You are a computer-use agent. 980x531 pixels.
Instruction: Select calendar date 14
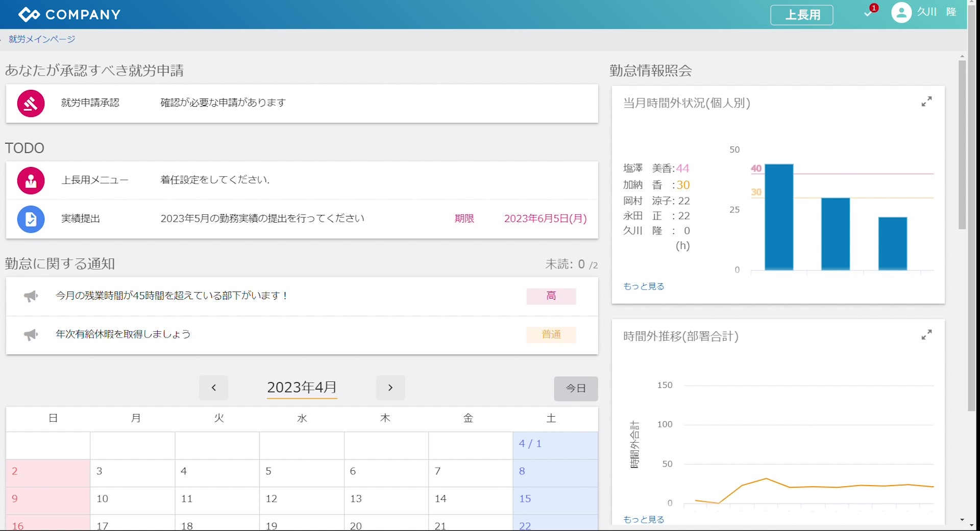[x=471, y=501]
